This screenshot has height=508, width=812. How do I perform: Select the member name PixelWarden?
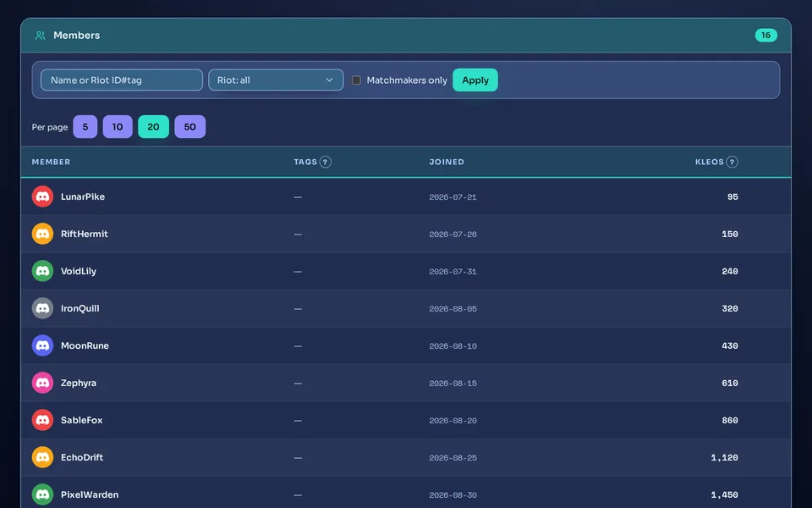(x=90, y=495)
